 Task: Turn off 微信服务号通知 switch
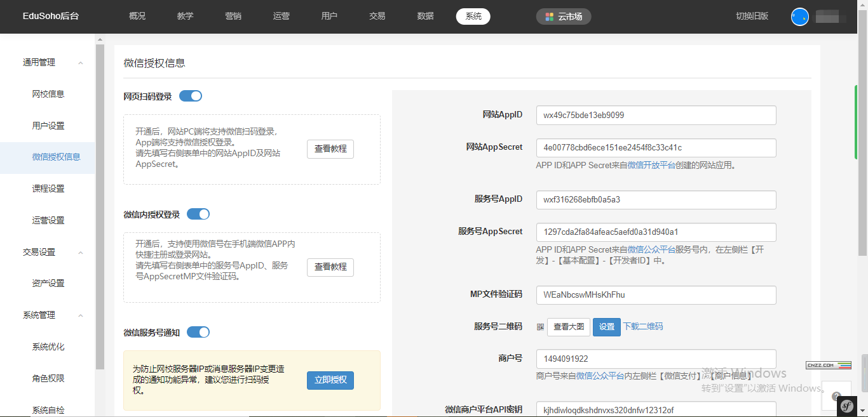198,332
